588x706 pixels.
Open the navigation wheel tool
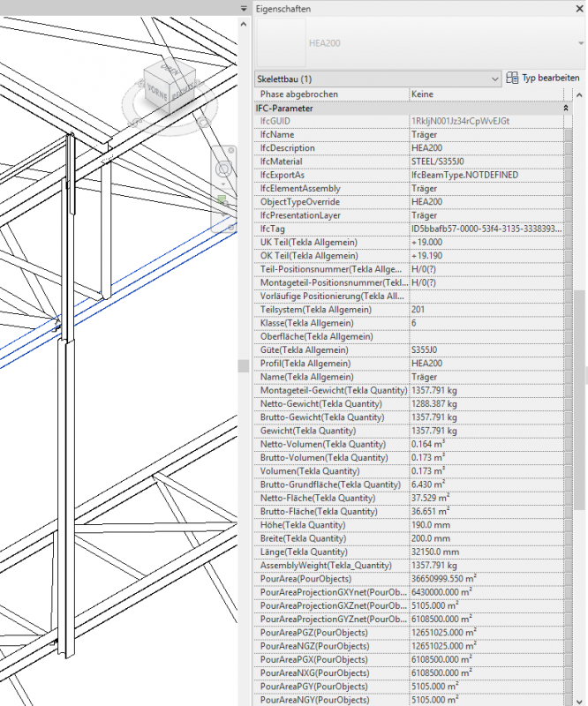[223, 168]
